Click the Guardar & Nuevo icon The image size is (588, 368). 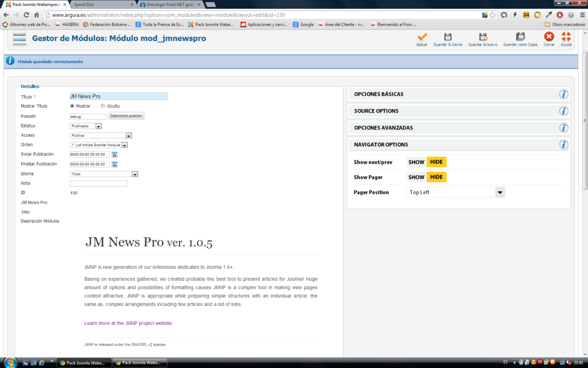[483, 37]
